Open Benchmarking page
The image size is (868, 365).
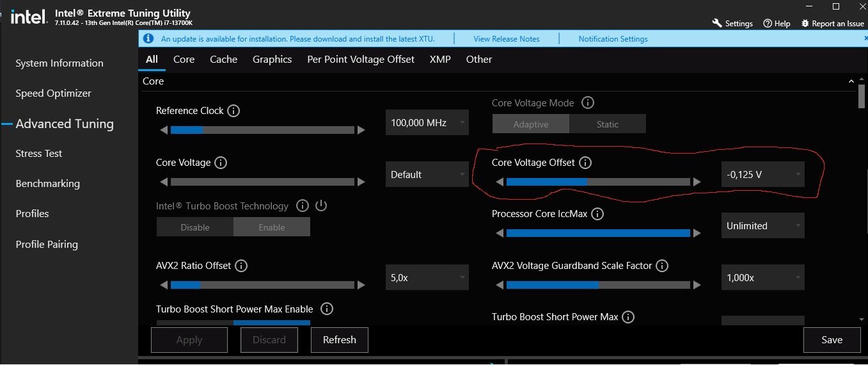tap(48, 184)
